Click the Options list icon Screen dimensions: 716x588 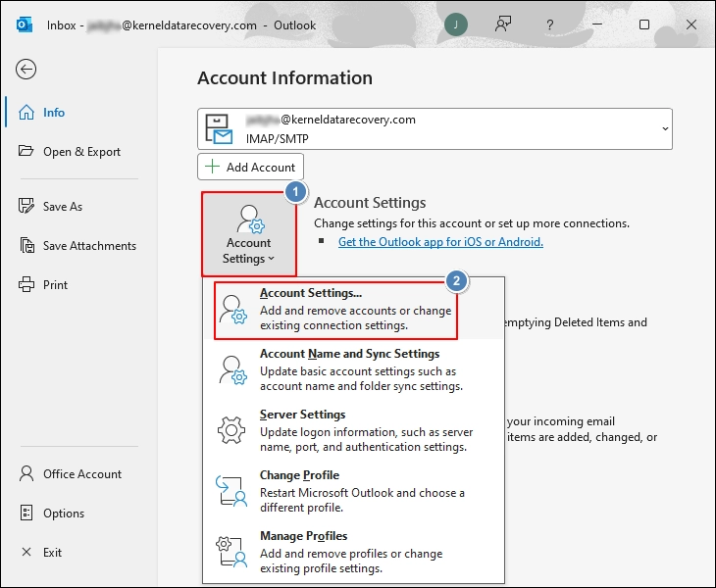pyautogui.click(x=26, y=513)
